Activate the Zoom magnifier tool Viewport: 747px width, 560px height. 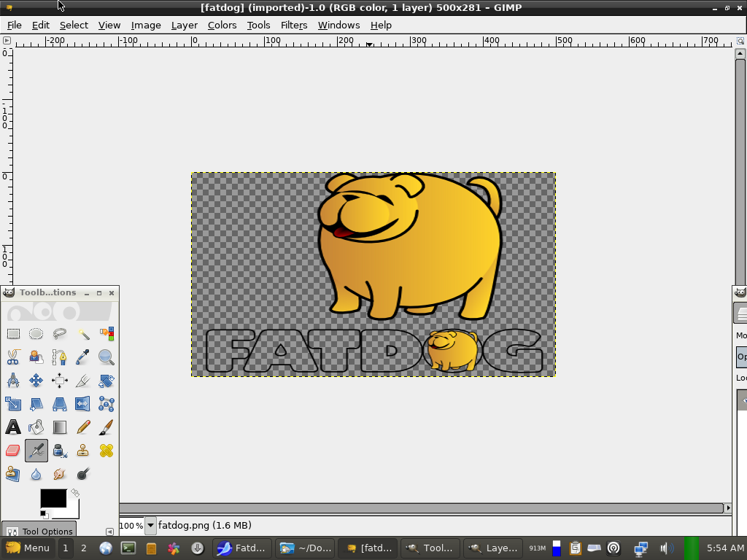pos(107,357)
